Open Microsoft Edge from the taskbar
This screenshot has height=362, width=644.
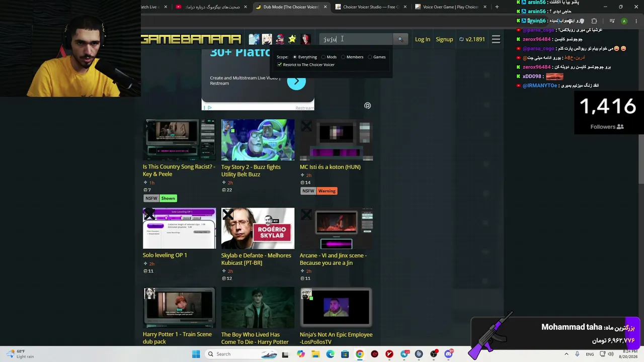(x=330, y=354)
